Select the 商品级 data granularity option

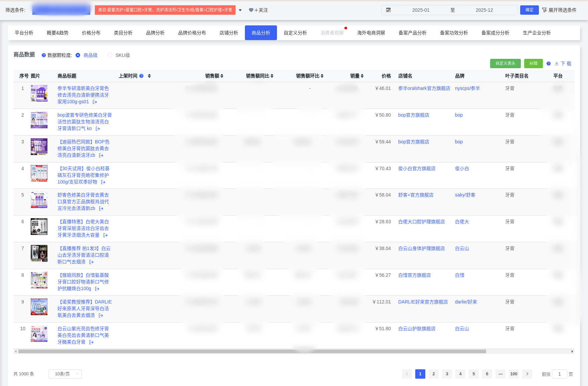(78, 55)
